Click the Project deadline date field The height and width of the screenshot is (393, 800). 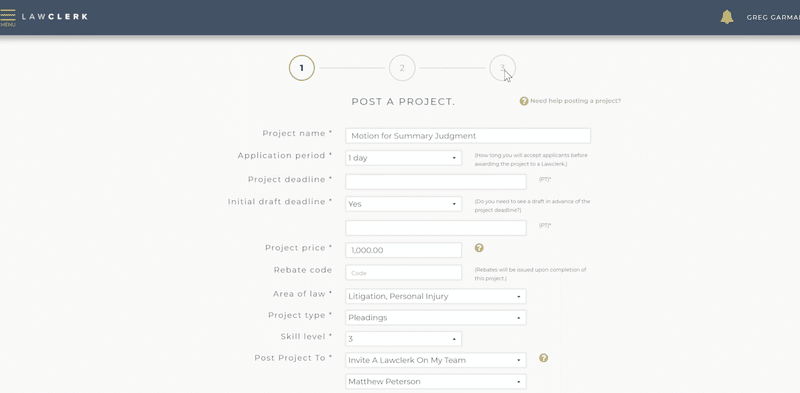click(436, 182)
